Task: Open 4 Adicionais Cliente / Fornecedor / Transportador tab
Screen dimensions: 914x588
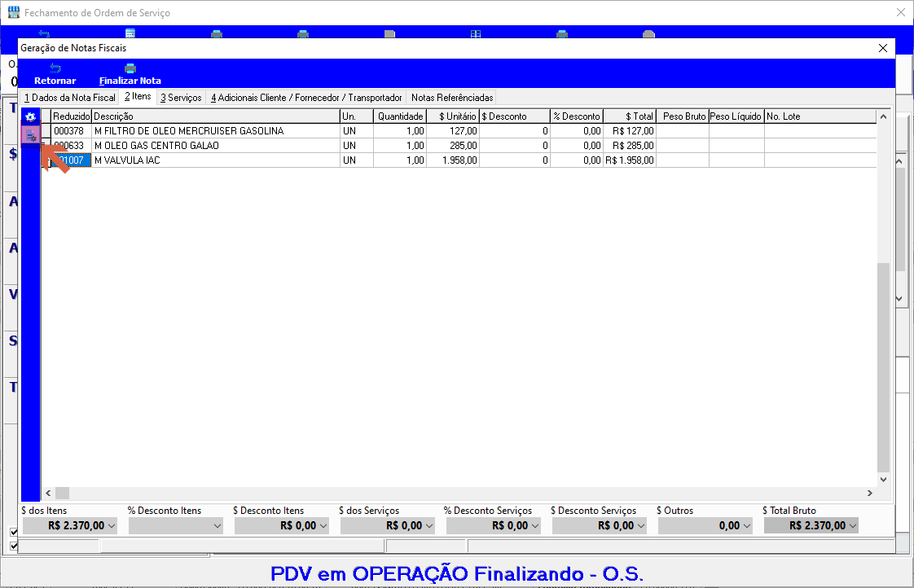Action: click(306, 97)
